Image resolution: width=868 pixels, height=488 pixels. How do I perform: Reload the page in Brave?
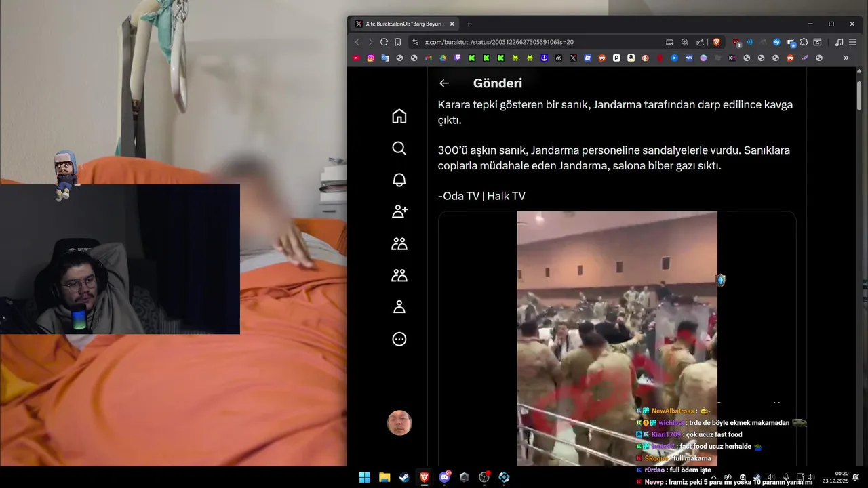pyautogui.click(x=384, y=42)
